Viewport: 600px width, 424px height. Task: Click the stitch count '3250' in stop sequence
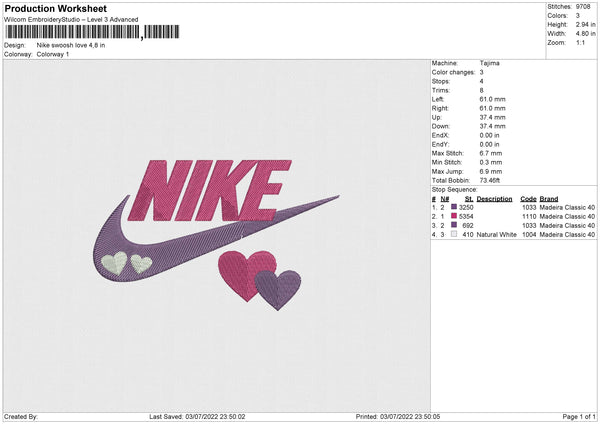(466, 207)
